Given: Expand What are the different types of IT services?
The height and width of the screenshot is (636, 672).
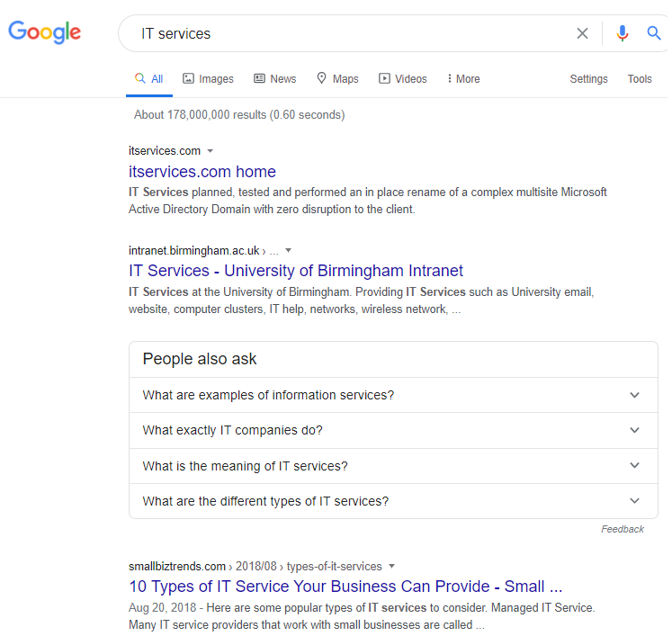Looking at the screenshot, I should click(x=393, y=501).
